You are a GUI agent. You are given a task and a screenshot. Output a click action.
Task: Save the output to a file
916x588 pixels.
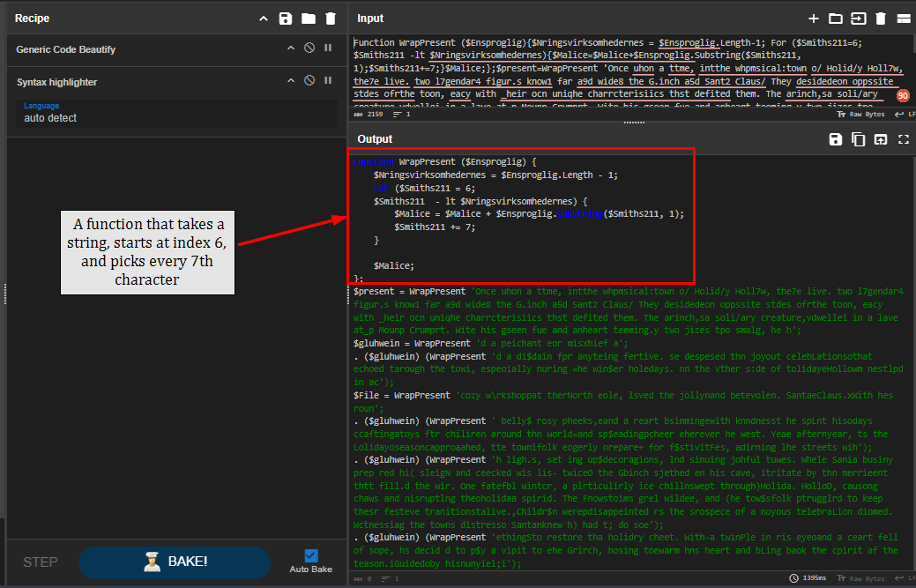click(x=836, y=139)
